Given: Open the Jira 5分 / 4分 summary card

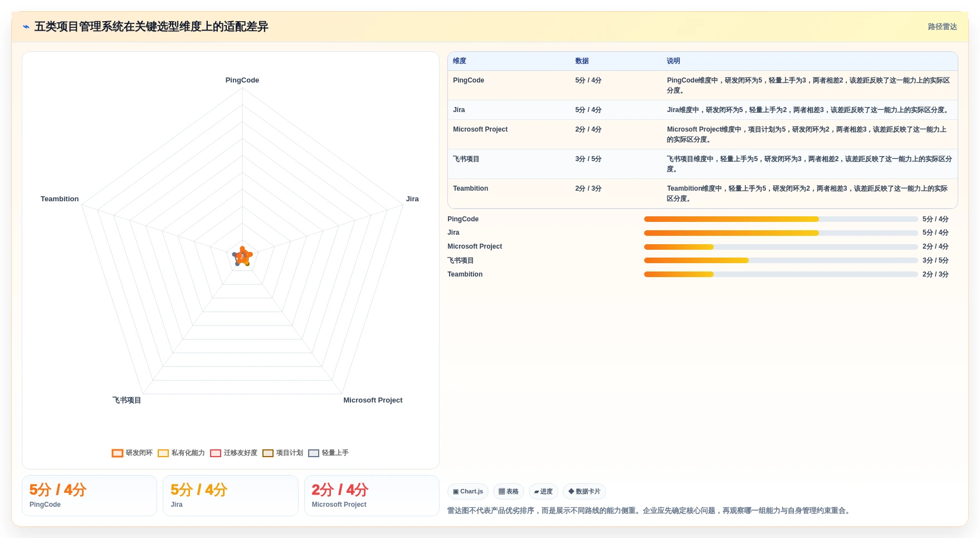Looking at the screenshot, I should [231, 496].
